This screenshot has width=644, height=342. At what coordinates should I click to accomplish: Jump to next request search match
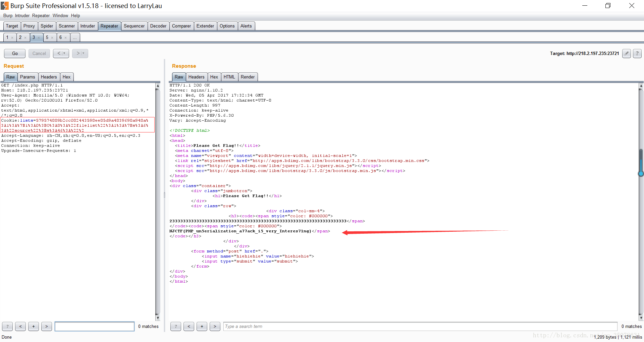pos(47,326)
